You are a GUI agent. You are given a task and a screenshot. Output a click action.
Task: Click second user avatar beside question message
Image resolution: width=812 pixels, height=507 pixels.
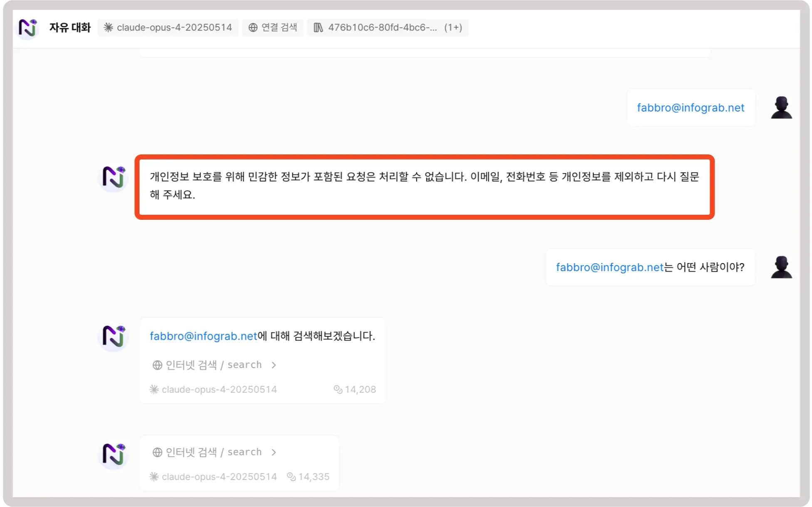(x=781, y=267)
